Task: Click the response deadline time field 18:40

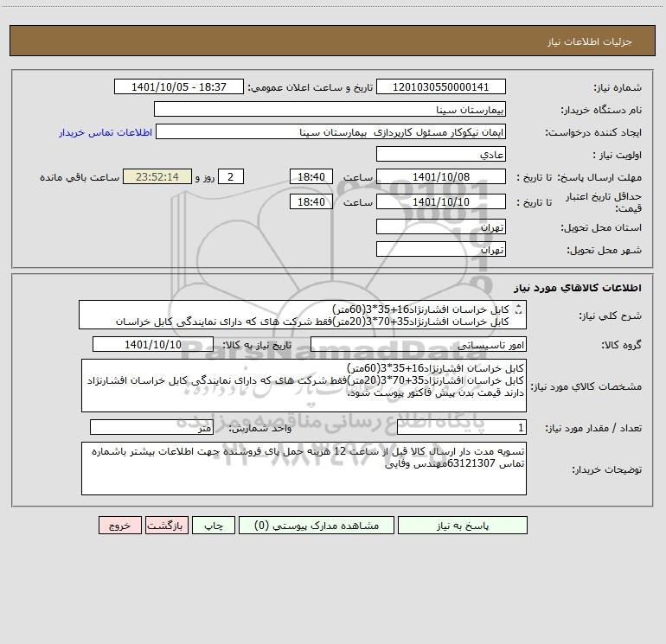Action: coord(311,176)
